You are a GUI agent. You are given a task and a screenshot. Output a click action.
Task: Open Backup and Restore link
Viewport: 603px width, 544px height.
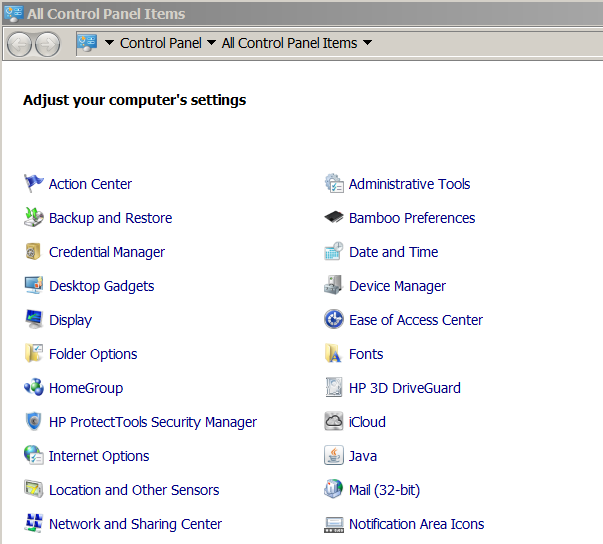(x=110, y=218)
